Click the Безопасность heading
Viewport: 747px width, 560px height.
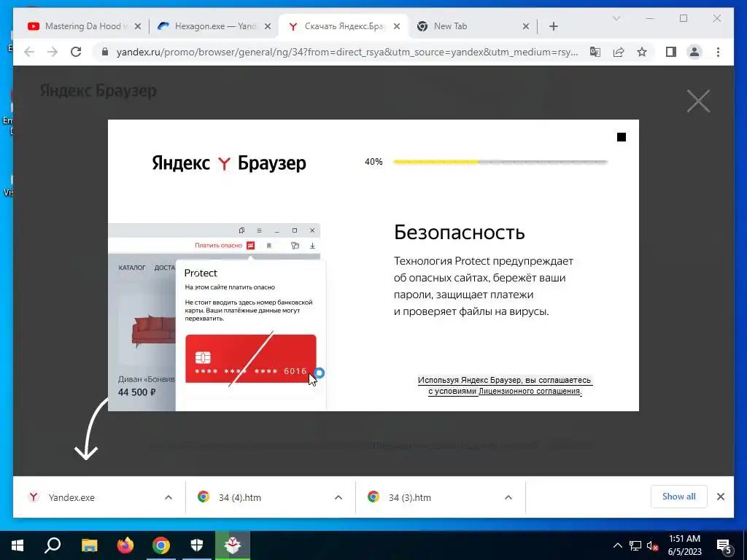coord(460,233)
